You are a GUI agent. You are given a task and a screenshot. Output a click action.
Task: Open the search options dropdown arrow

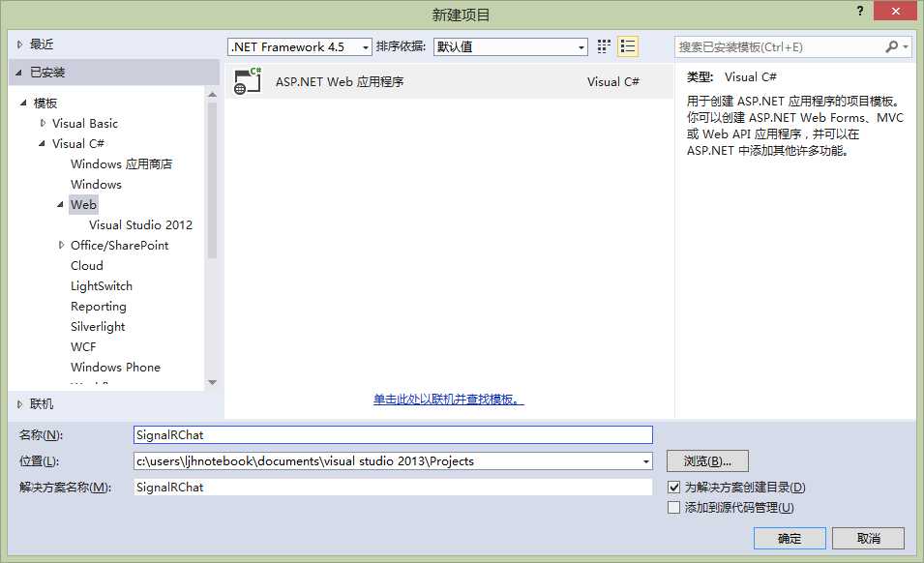(x=906, y=46)
